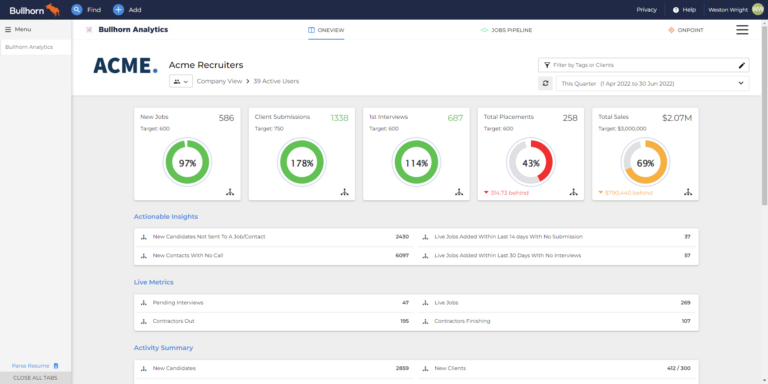The width and height of the screenshot is (768, 384).
Task: Click the Filter by Tags or Clients field
Action: pyautogui.click(x=644, y=65)
